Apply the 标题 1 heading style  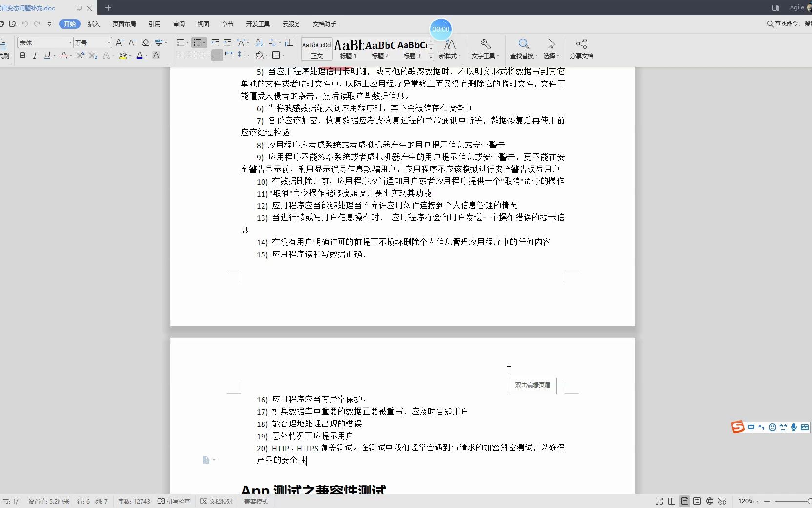(x=348, y=49)
